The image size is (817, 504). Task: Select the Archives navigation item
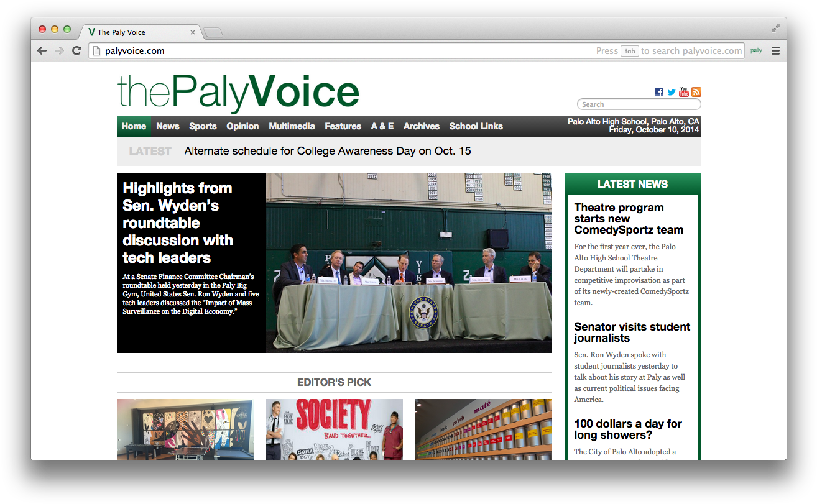point(421,126)
